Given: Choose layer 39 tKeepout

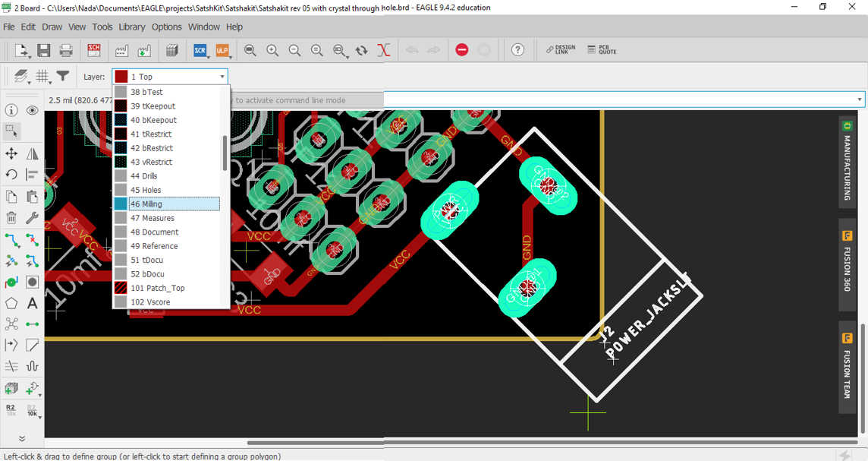Looking at the screenshot, I should [x=167, y=106].
